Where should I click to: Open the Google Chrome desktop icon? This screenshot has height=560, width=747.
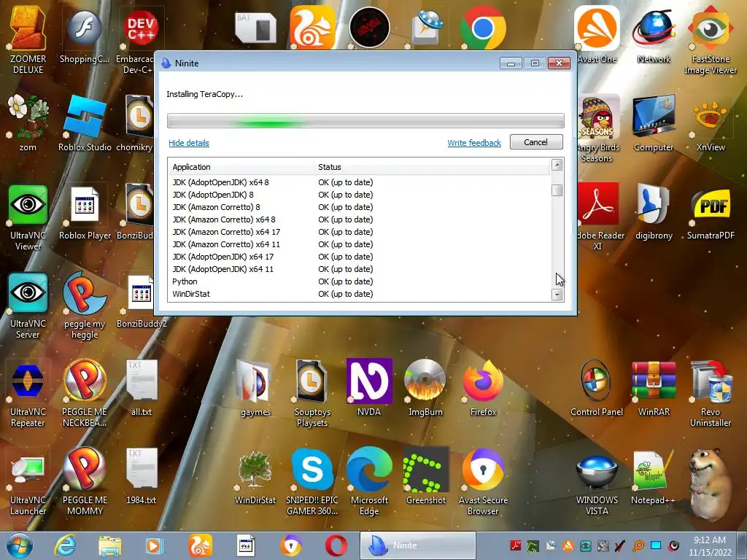point(483,28)
